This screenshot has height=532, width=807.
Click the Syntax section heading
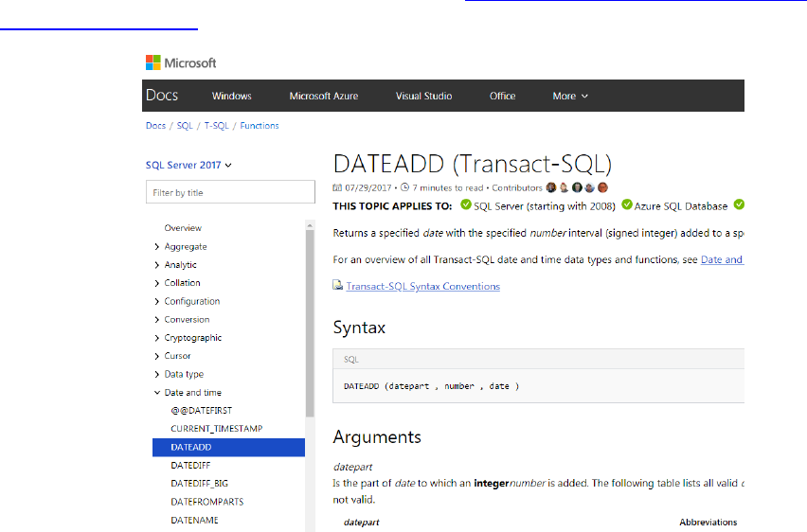point(359,328)
